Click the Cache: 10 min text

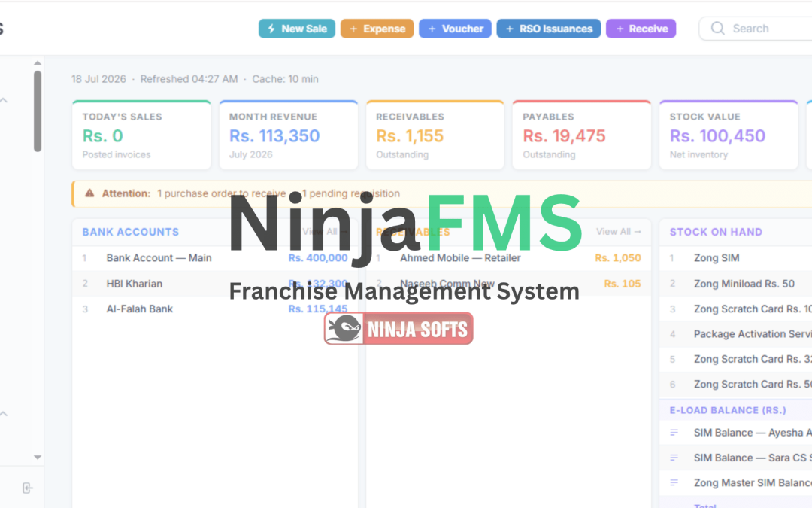(286, 79)
